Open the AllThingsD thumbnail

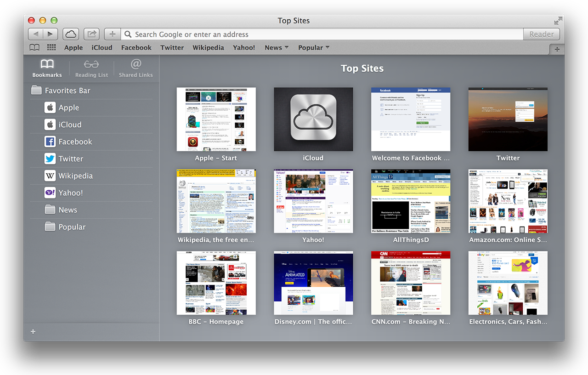coord(411,201)
